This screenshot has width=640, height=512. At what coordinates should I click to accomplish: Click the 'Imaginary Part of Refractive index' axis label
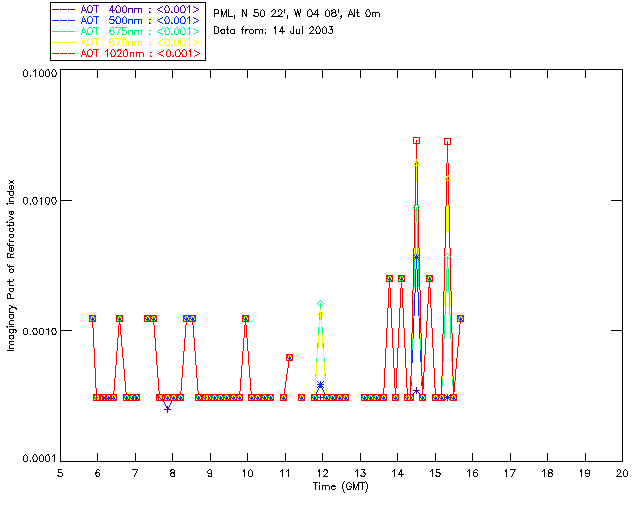(x=11, y=265)
